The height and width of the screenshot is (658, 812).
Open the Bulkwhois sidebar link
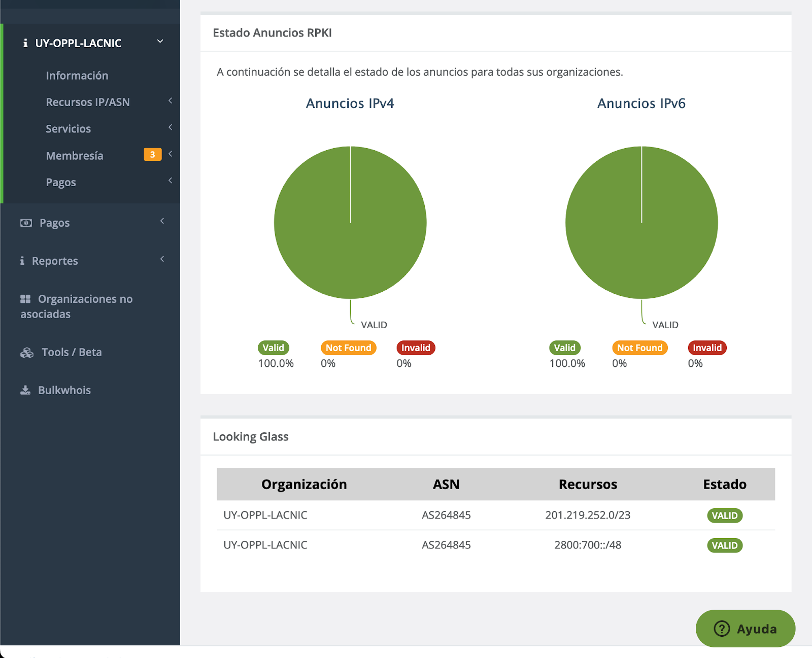point(64,390)
